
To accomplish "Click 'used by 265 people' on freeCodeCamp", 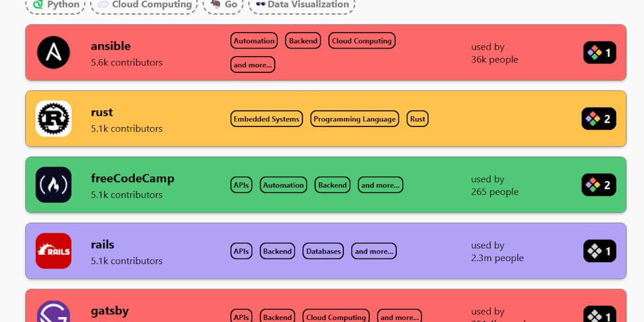I will [x=494, y=186].
